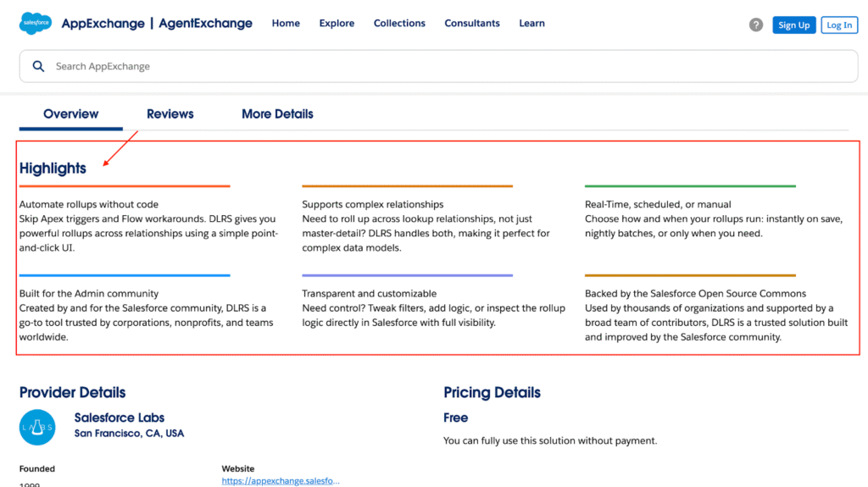Click the Sign Up button
Viewport: 868px width, 487px height.
coord(793,25)
